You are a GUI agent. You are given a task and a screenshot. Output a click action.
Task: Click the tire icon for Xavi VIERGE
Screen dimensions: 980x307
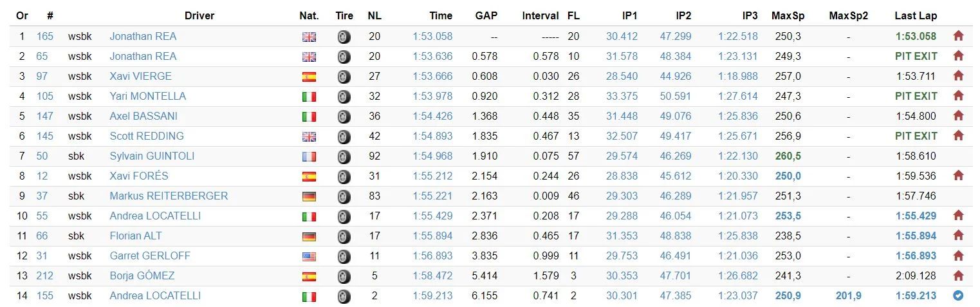point(344,77)
